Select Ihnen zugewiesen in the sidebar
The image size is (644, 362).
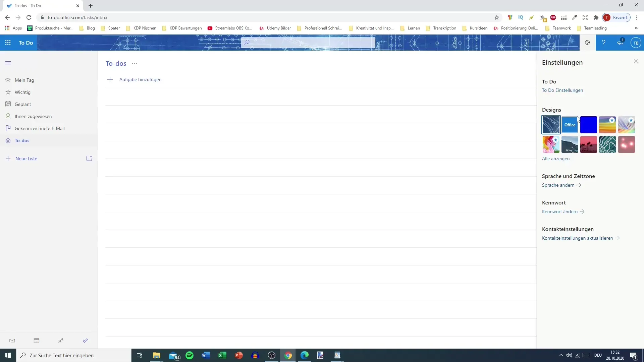(x=49, y=116)
